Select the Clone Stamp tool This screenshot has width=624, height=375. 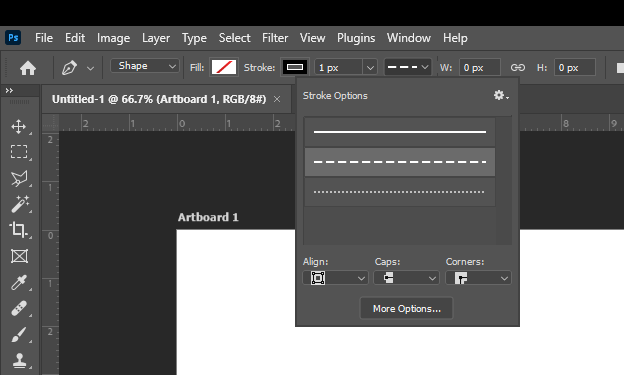point(19,360)
